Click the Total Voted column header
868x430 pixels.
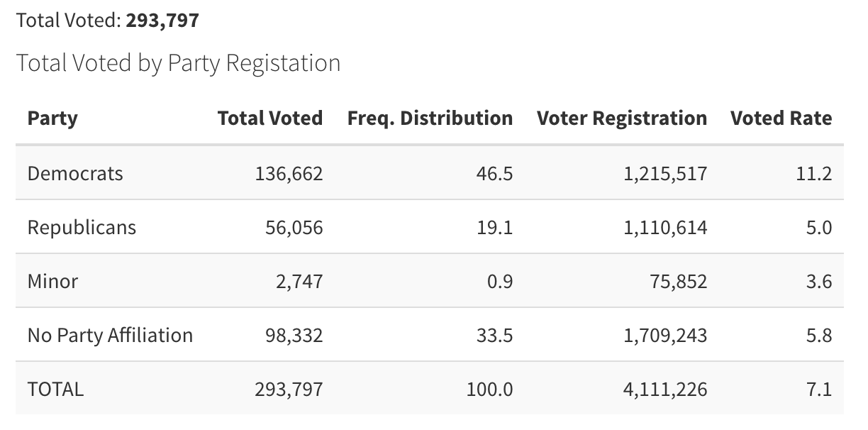click(x=269, y=118)
